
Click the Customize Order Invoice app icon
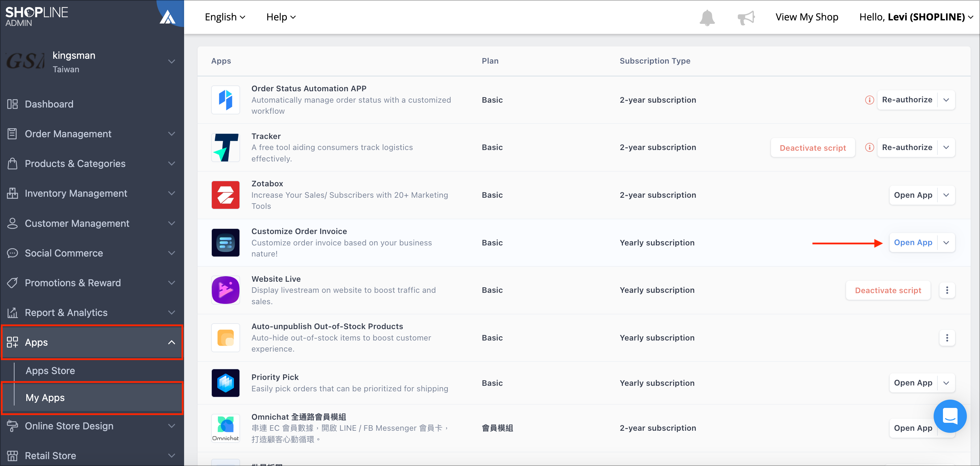coord(226,242)
